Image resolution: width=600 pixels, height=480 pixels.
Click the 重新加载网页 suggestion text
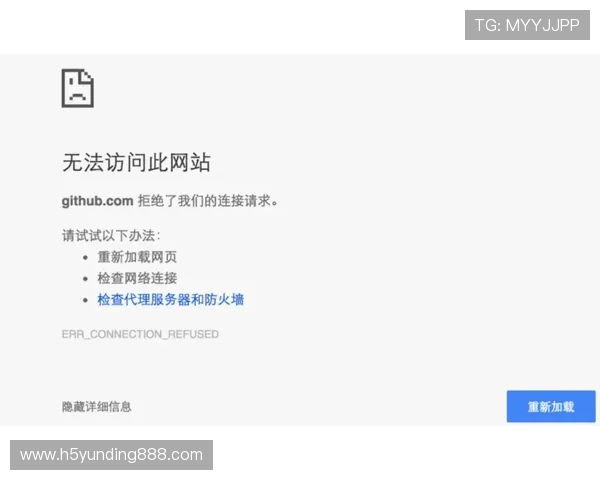click(x=137, y=257)
